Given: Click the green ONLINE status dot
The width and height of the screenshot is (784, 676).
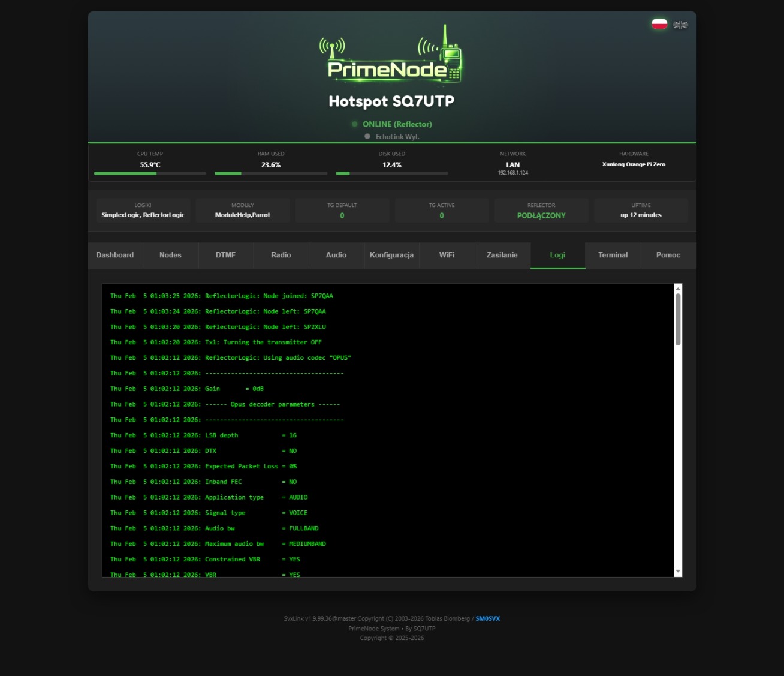Looking at the screenshot, I should pos(355,124).
